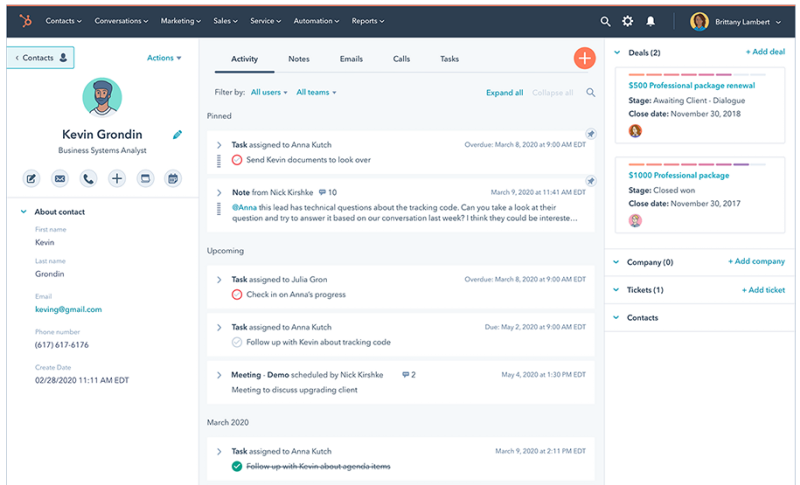Open the Contacts menu in top navigation
800x485 pixels.
click(63, 21)
